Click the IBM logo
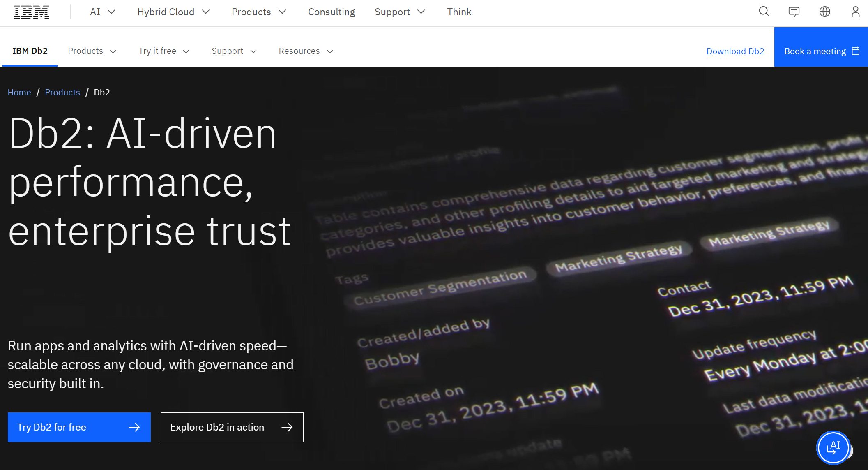Viewport: 868px width, 470px height. click(x=31, y=11)
